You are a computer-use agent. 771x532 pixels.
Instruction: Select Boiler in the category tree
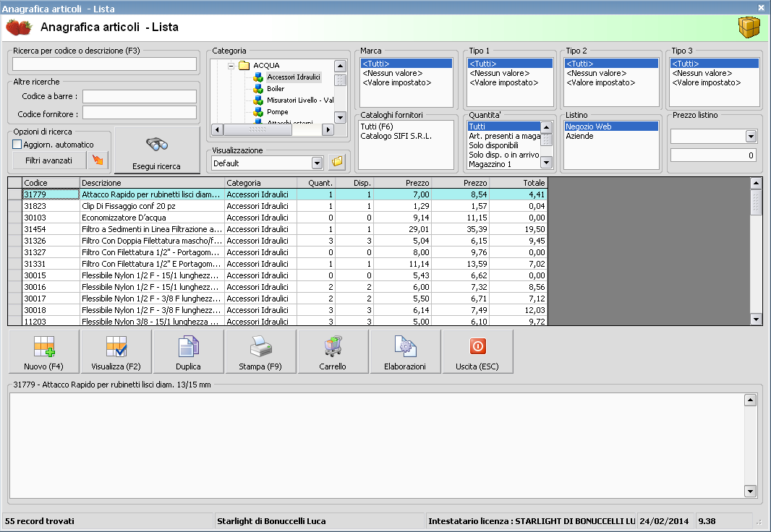pyautogui.click(x=275, y=89)
